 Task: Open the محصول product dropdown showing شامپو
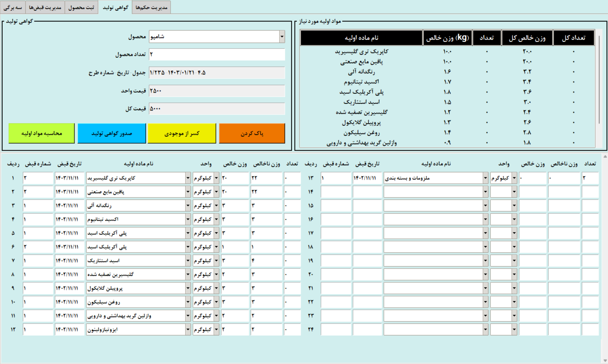[x=282, y=36]
